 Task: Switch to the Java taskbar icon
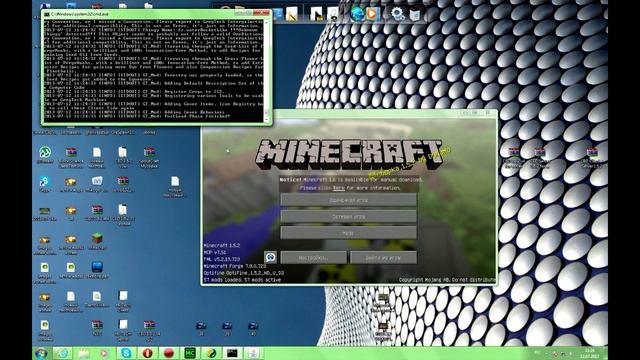tap(253, 353)
